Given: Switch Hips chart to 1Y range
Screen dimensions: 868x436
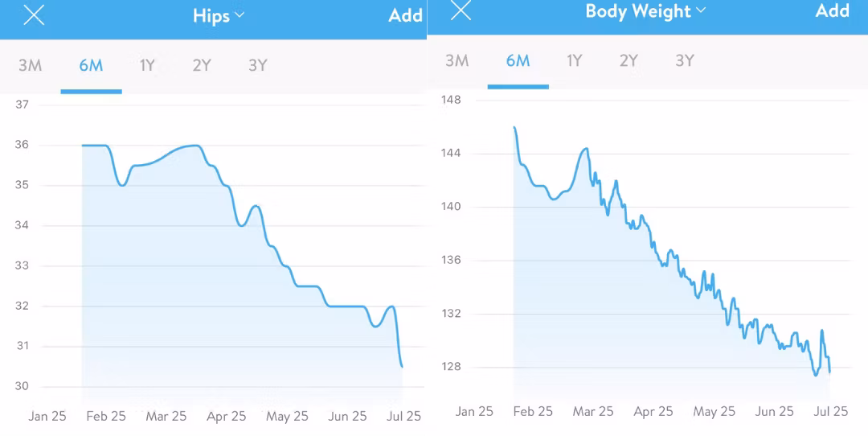Looking at the screenshot, I should [x=147, y=65].
